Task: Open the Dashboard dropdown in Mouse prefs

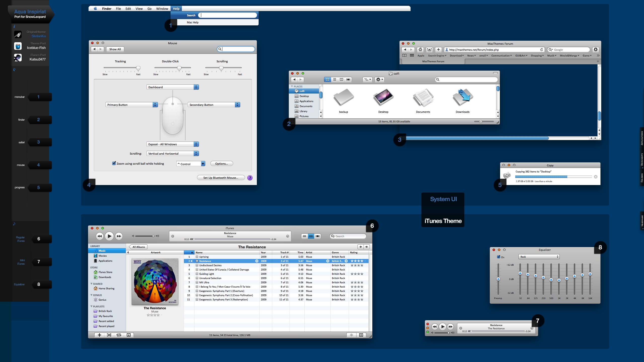Action: pos(173,87)
